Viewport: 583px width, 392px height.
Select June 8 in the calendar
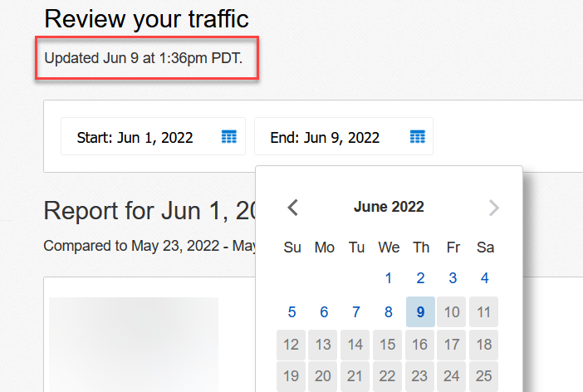pyautogui.click(x=389, y=312)
